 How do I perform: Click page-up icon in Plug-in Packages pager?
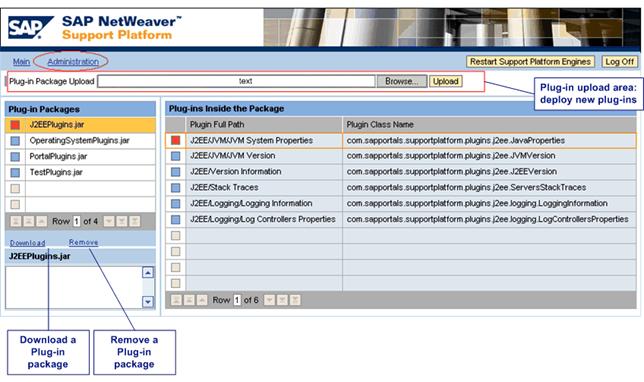29,221
